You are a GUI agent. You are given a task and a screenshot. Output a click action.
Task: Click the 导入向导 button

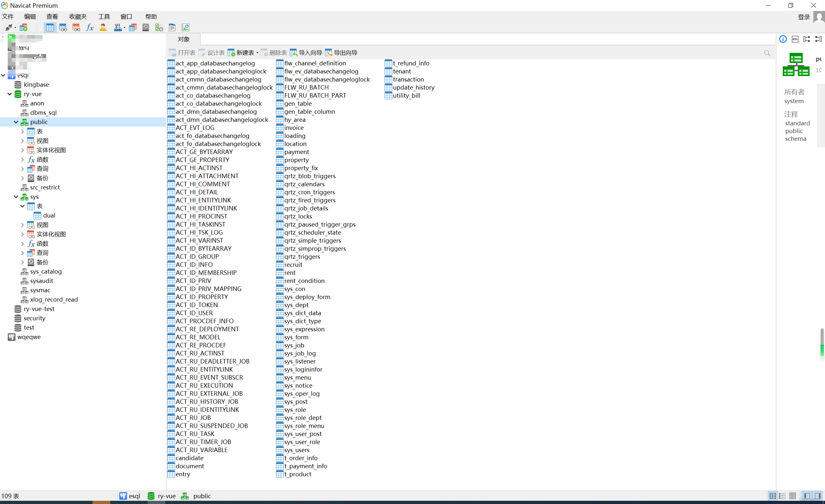(306, 53)
